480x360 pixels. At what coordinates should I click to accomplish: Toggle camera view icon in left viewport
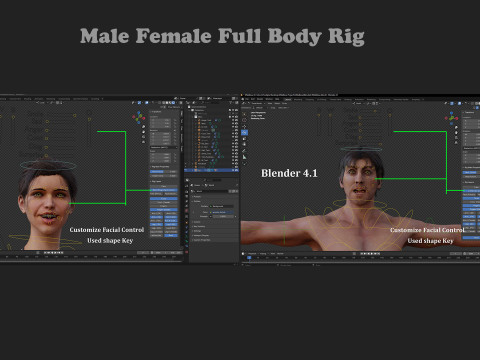144,137
